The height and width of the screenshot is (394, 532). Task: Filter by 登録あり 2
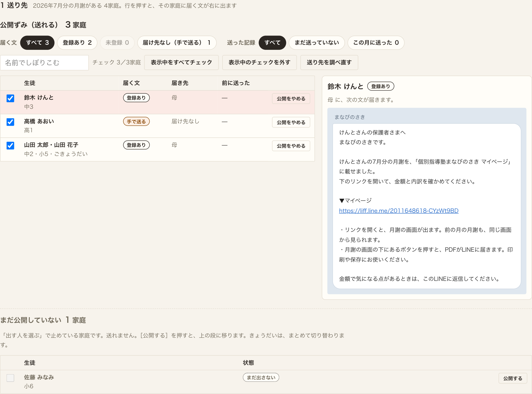pyautogui.click(x=77, y=43)
